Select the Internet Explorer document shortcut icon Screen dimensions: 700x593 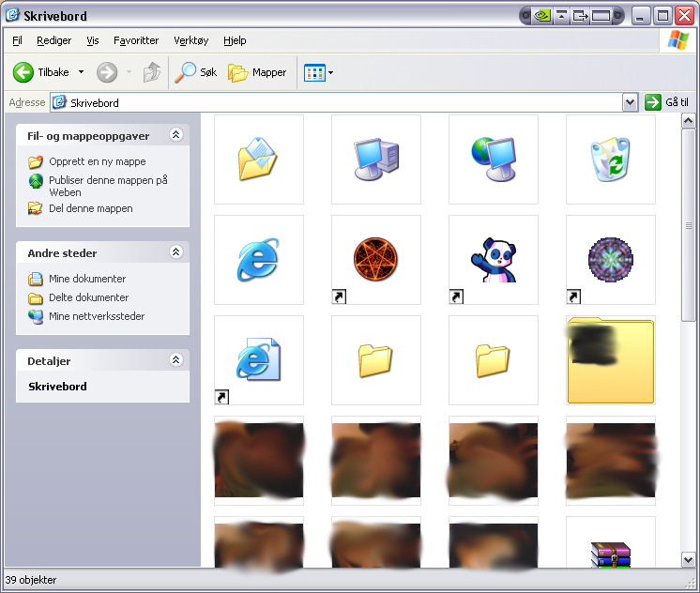tap(258, 359)
